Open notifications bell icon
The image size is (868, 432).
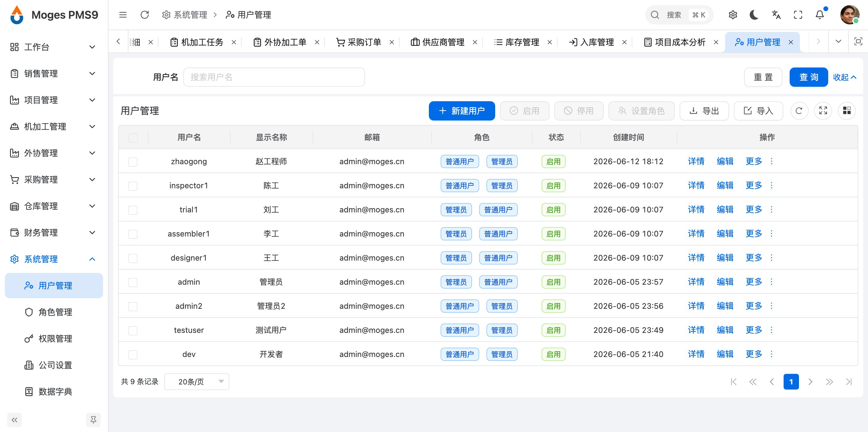tap(820, 15)
